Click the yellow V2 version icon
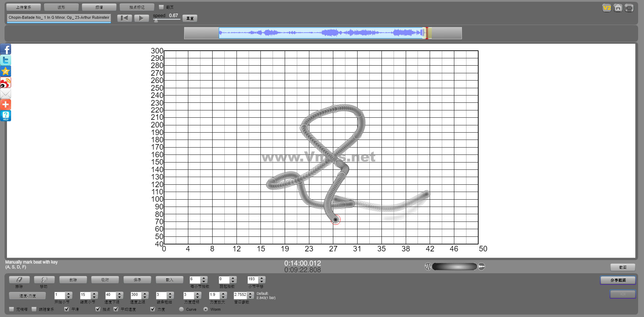Screen dimensions: 644x317 (x=607, y=8)
